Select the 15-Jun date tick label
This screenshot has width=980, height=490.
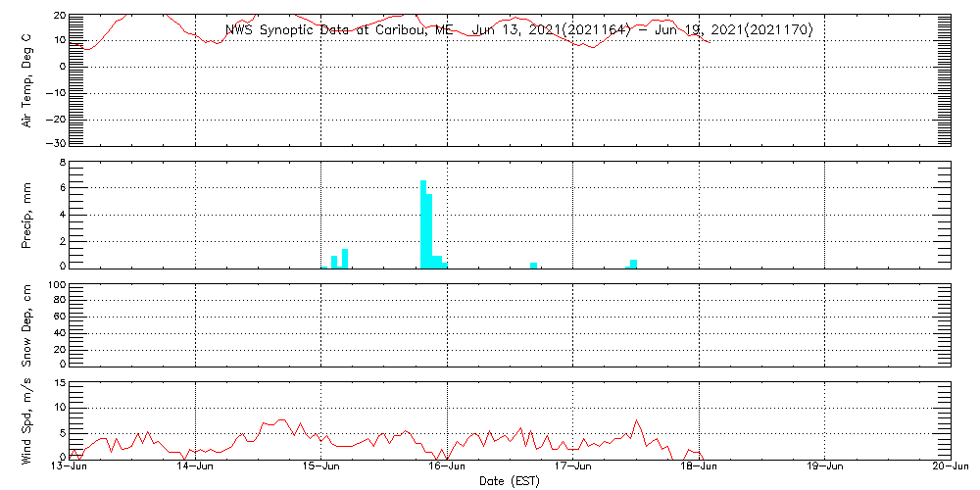tap(321, 468)
